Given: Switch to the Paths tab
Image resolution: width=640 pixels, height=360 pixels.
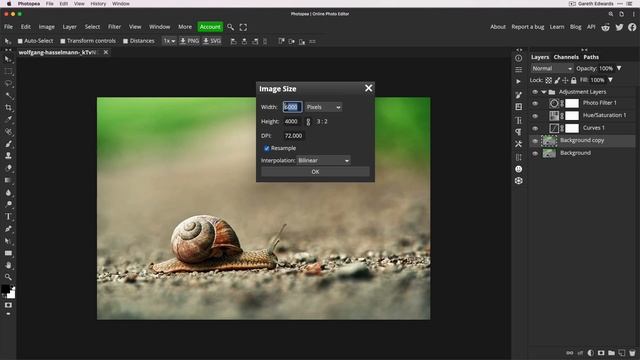Looking at the screenshot, I should tap(591, 57).
